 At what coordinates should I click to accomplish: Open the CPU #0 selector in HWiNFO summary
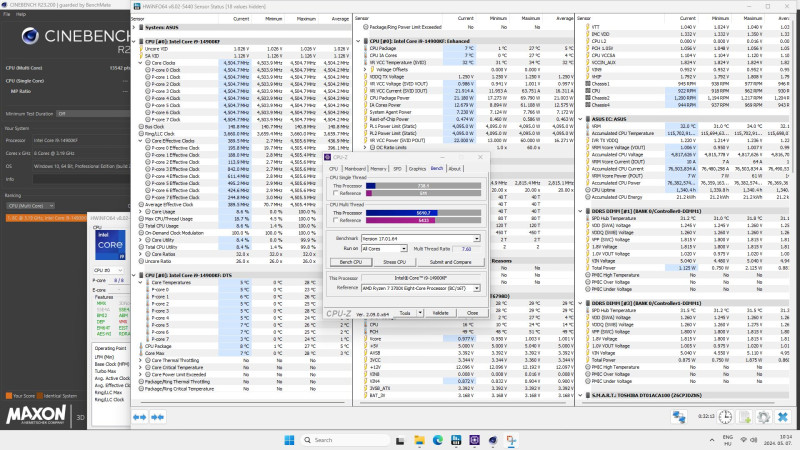(x=108, y=270)
